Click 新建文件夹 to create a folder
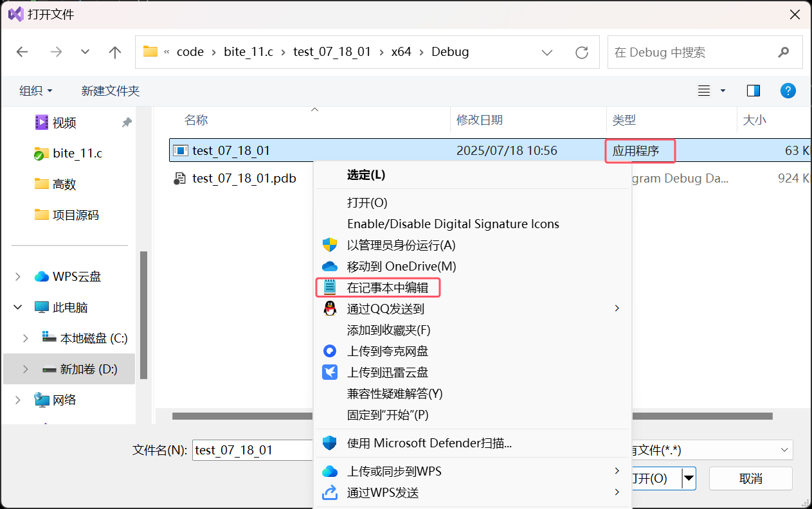 pyautogui.click(x=110, y=91)
